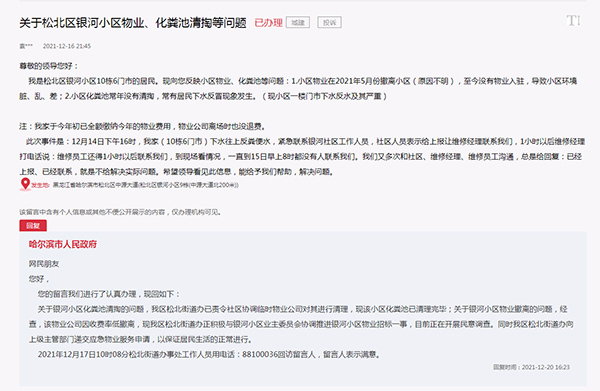Click the poster username next to the date
600x391 pixels.
pos(26,46)
